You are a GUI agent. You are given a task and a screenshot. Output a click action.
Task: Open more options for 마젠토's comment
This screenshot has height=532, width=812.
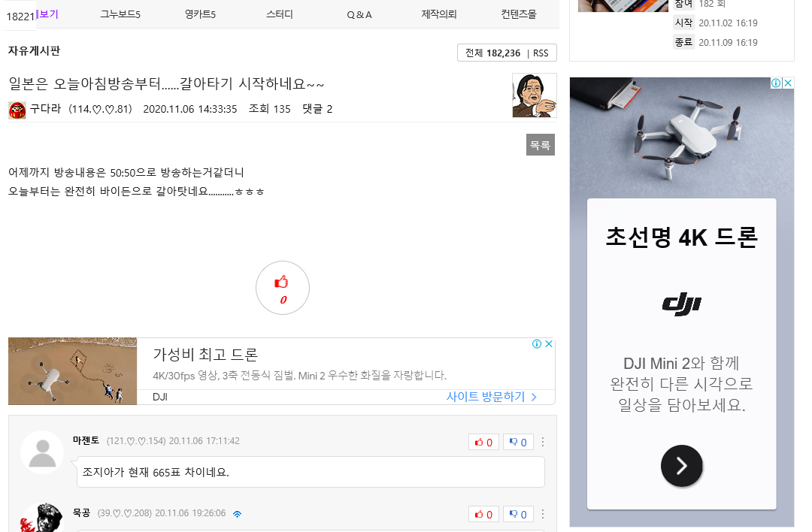click(x=543, y=442)
